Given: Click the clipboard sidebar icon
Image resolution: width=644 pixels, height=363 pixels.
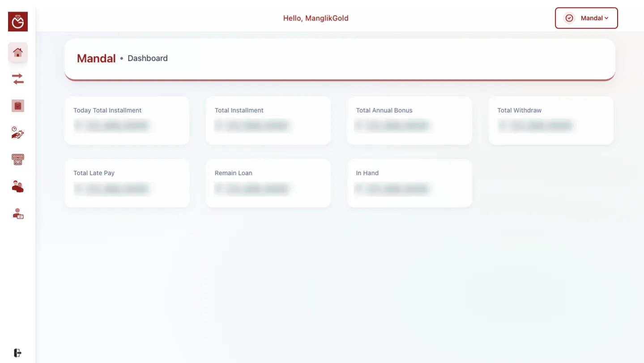Looking at the screenshot, I should tap(18, 106).
